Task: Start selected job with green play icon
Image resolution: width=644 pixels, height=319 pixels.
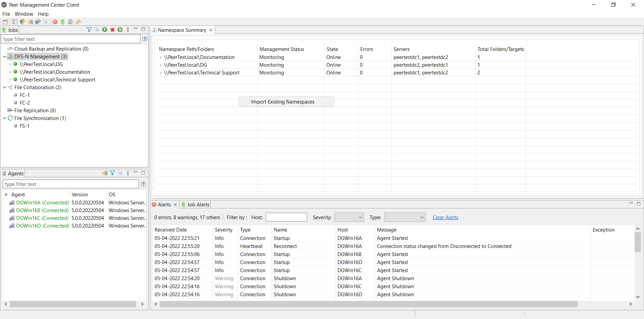Action: point(105,29)
